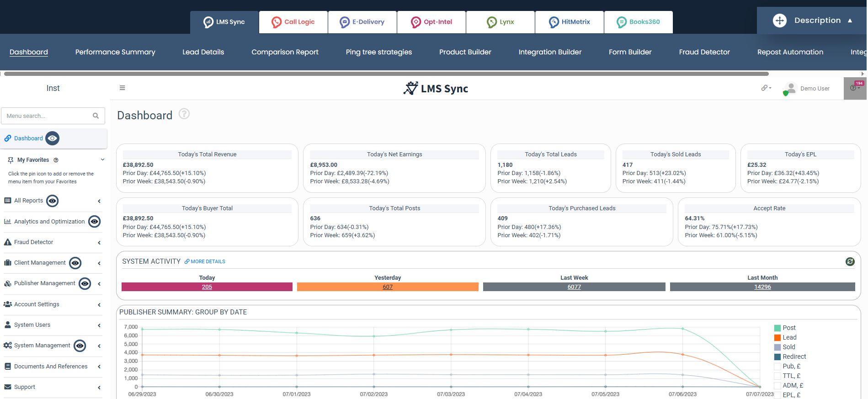Click the My Favorites pin icon
Viewport: 868px width, 399px height.
pos(11,160)
